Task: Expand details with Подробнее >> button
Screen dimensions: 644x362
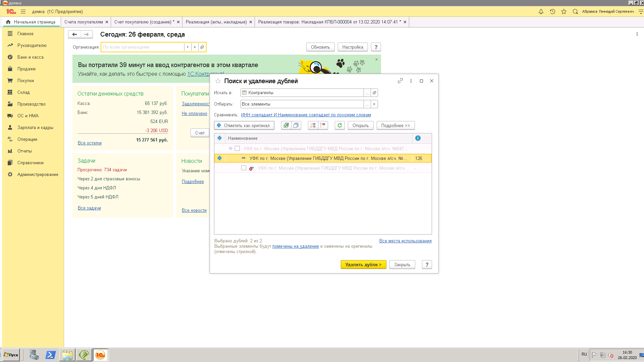Action: pyautogui.click(x=395, y=125)
